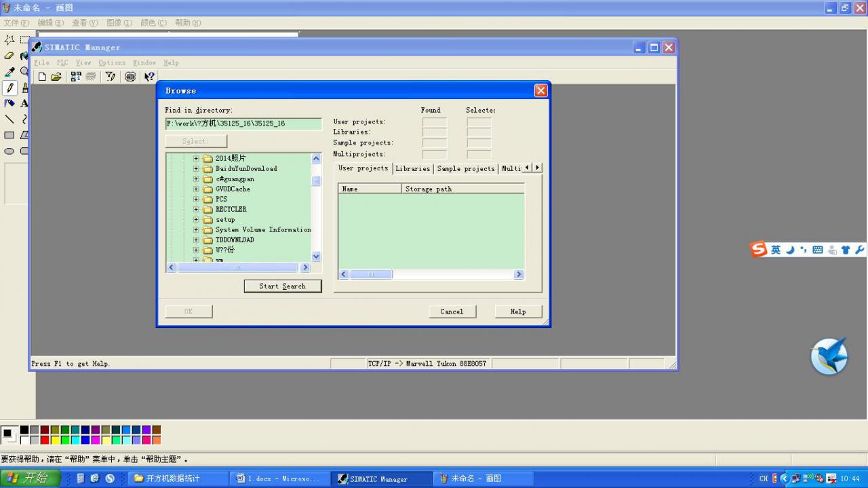The height and width of the screenshot is (488, 868).
Task: Click the filter funnel icon in SIMATIC toolbar
Action: [111, 77]
